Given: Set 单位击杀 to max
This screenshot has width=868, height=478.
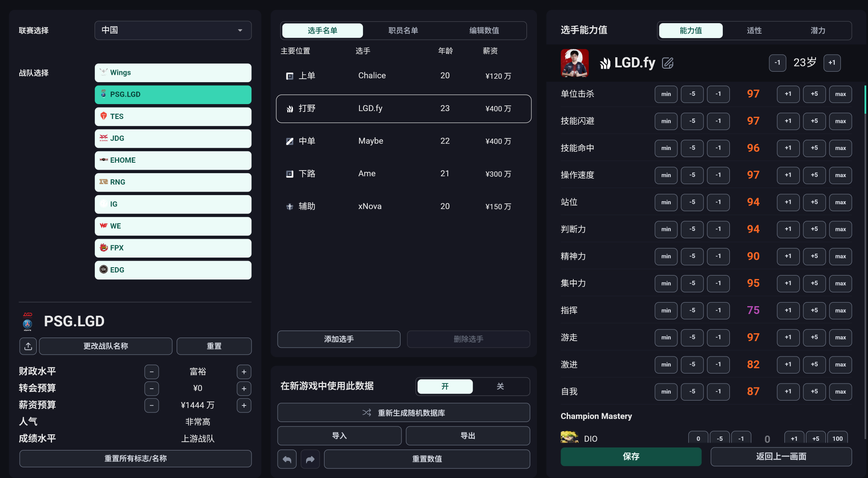Looking at the screenshot, I should coord(840,94).
